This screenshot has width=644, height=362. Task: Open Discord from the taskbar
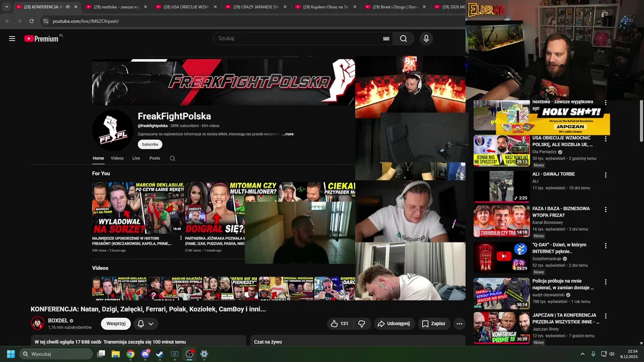point(145,354)
